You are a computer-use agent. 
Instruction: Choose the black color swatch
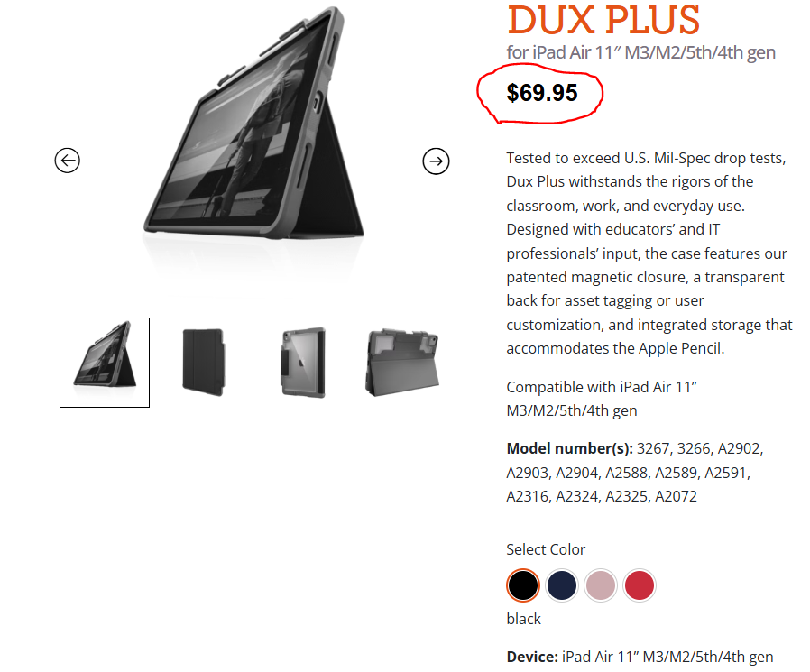coord(523,585)
